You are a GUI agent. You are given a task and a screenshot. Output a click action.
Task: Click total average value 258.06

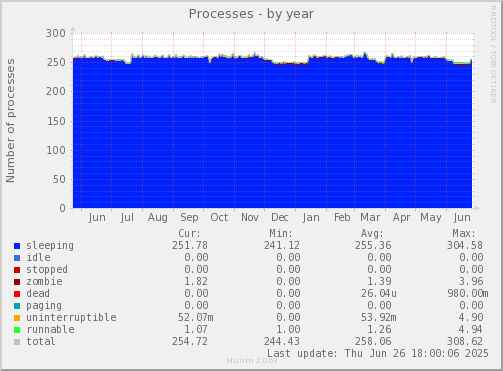[373, 342]
